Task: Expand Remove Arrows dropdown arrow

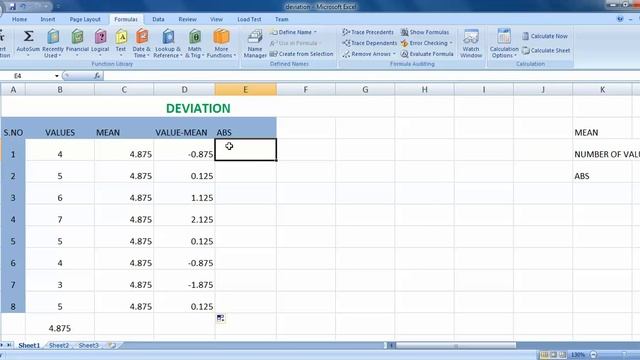Action: pyautogui.click(x=394, y=54)
